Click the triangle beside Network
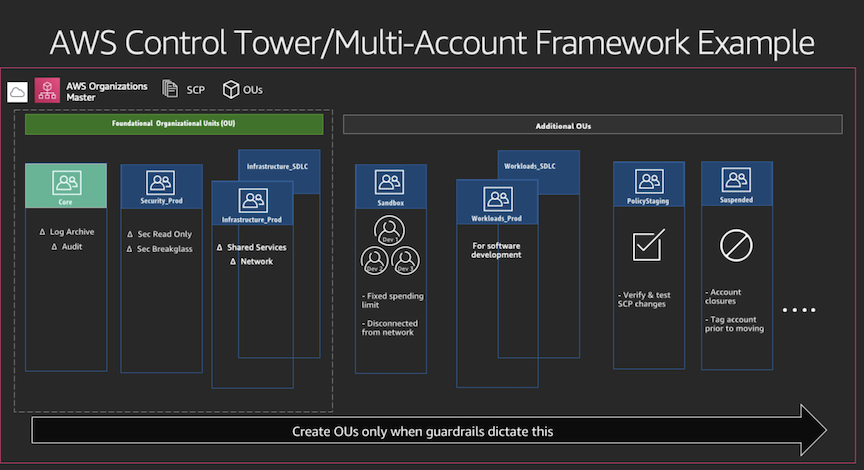 click(x=233, y=262)
